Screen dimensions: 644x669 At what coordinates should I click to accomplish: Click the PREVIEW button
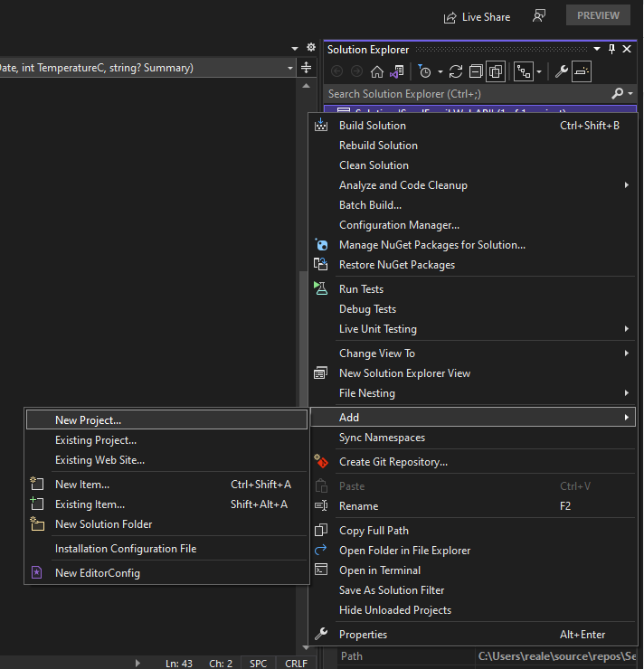[598, 15]
